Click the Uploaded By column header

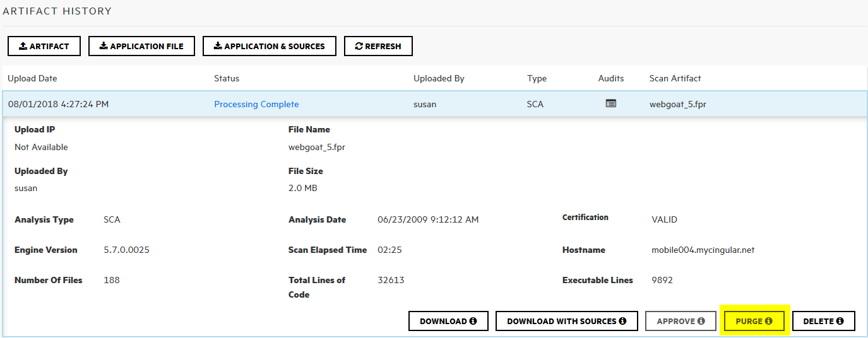click(x=439, y=78)
